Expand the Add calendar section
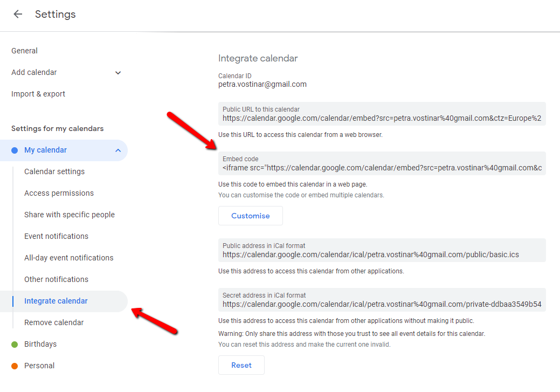The width and height of the screenshot is (560, 392). click(x=118, y=73)
